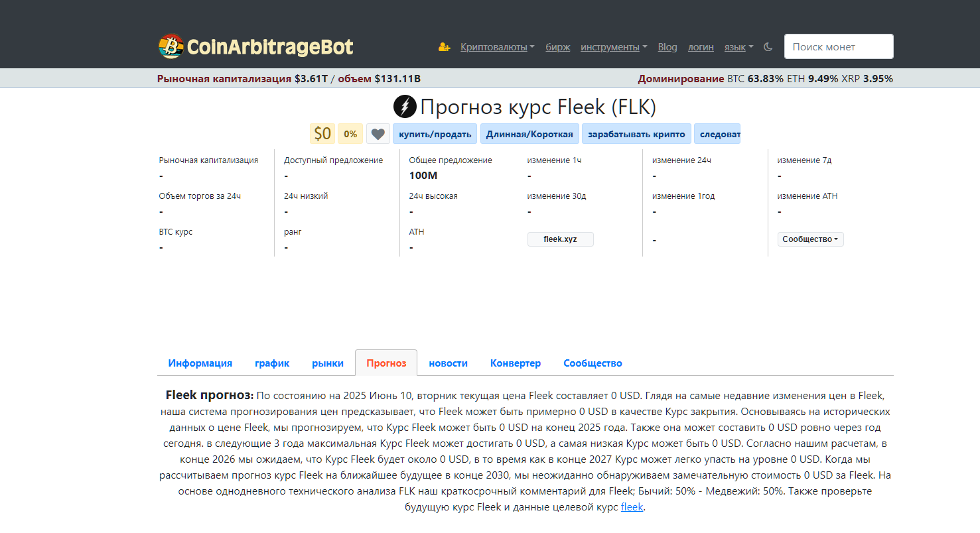This screenshot has height=533, width=980.
Task: Click the Длинная/Короткая button
Action: click(x=529, y=134)
